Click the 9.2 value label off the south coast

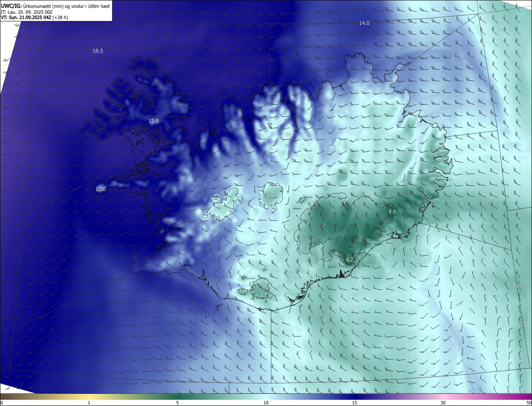pos(349,305)
